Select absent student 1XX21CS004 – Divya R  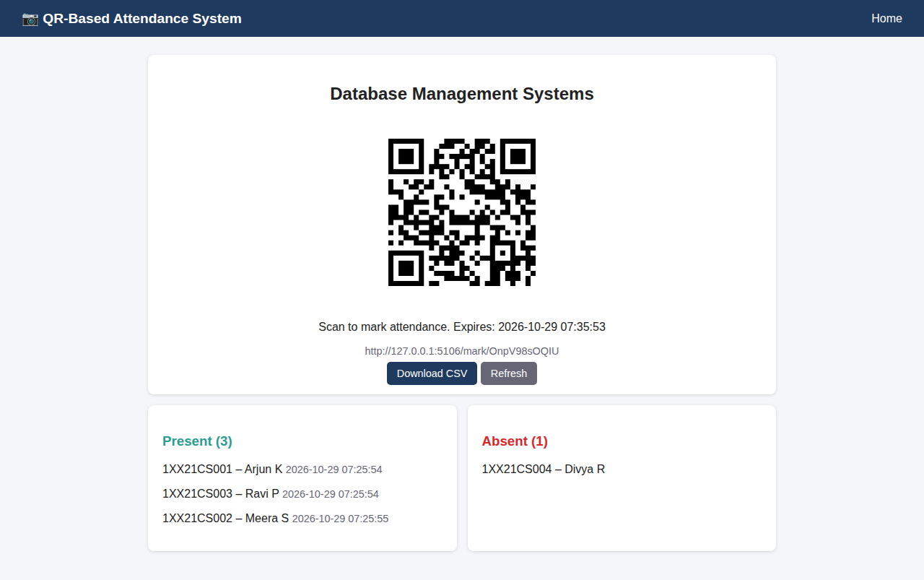(x=544, y=469)
